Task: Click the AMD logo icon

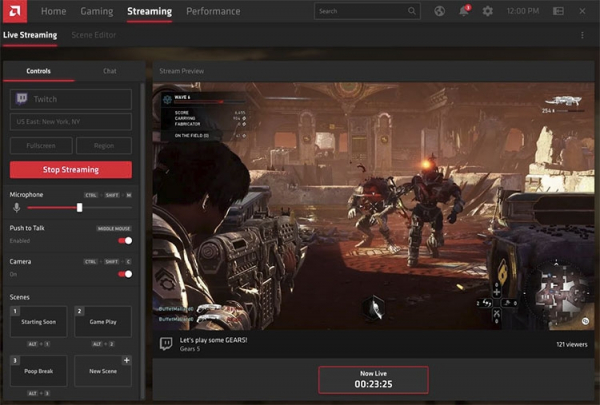Action: (15, 11)
